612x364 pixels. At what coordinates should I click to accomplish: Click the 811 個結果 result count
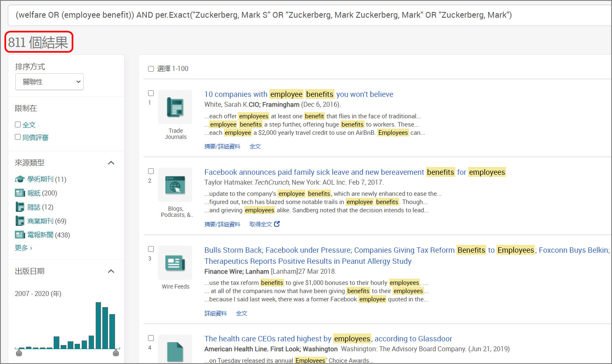coord(38,42)
